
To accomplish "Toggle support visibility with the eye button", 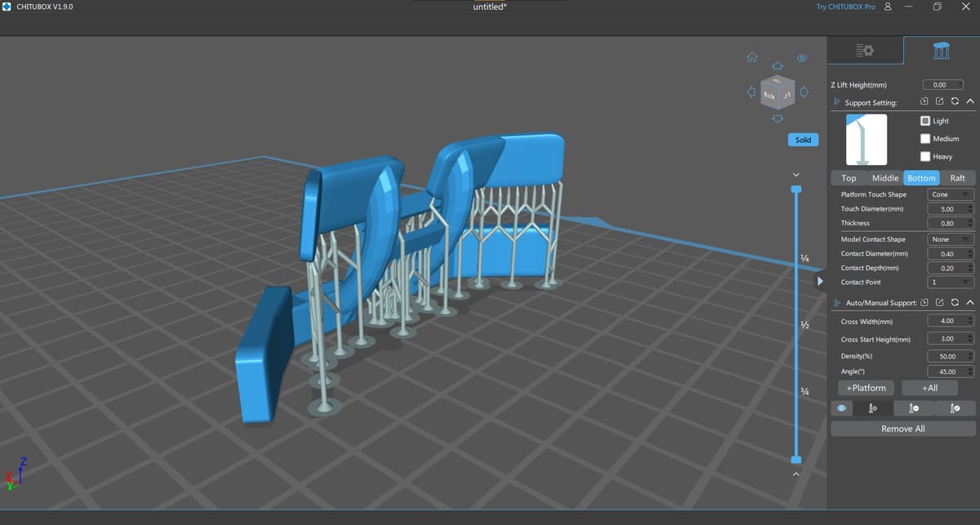I will (x=841, y=408).
